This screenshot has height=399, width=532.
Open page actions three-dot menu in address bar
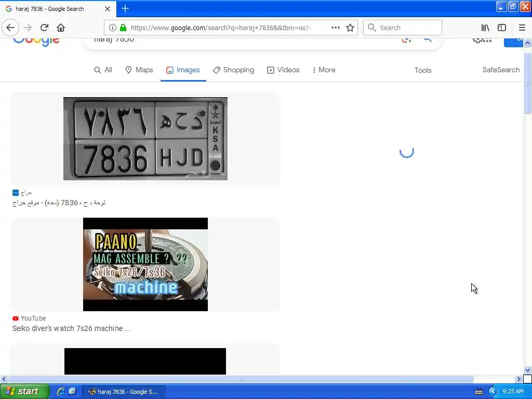pyautogui.click(x=335, y=28)
